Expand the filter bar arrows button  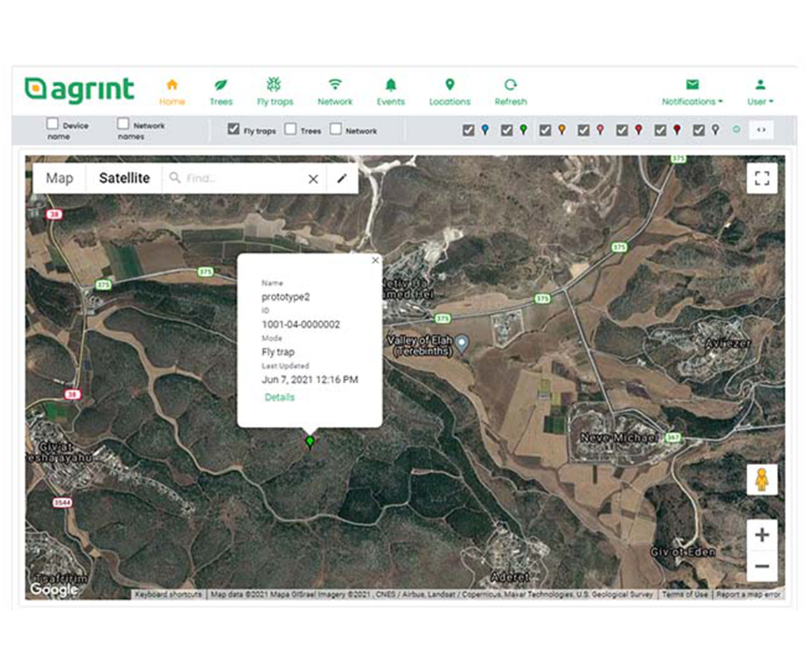pos(762,130)
